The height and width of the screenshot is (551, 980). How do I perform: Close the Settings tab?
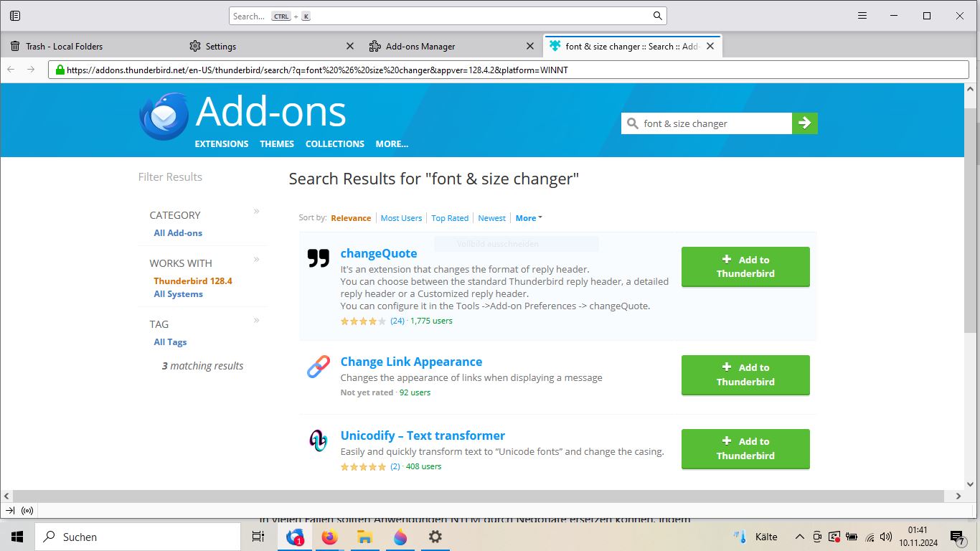(x=350, y=46)
